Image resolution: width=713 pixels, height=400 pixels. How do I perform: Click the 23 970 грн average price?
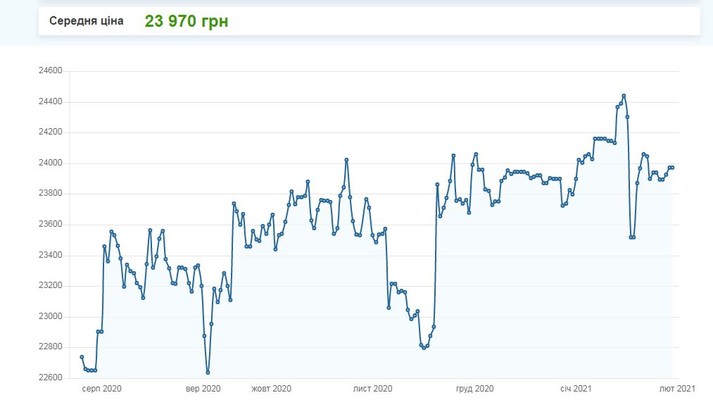pyautogui.click(x=186, y=20)
